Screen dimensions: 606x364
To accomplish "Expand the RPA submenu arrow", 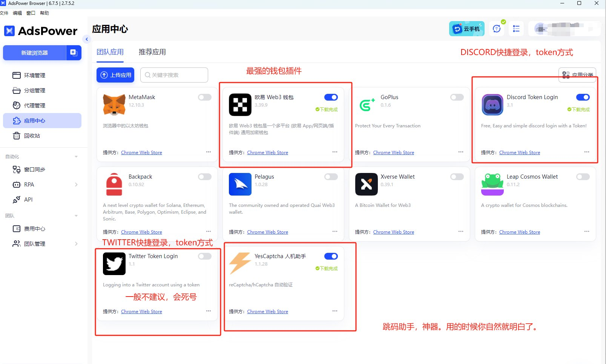I will pos(76,185).
